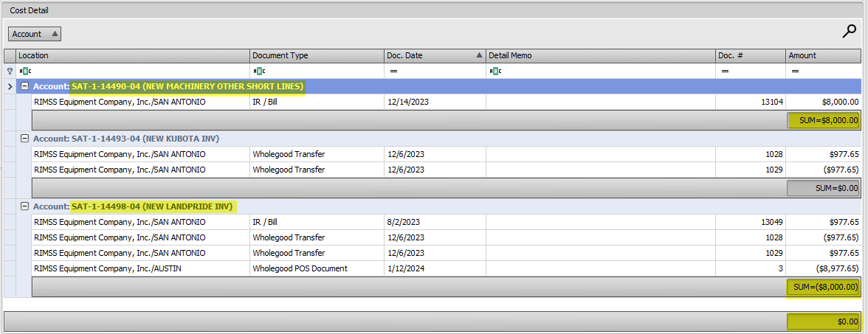868x334 pixels.
Task: Click the 1/12/2024 document date cell
Action: (x=435, y=268)
